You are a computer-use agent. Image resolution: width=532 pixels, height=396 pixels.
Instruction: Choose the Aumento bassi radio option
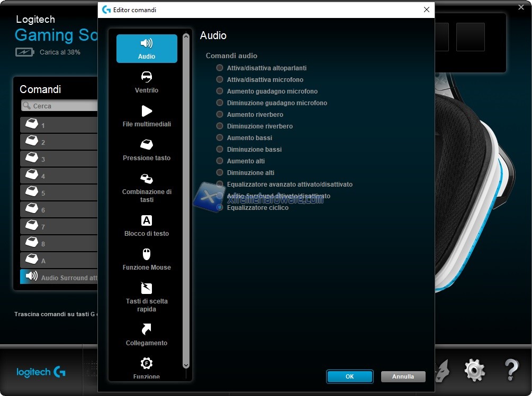coord(220,137)
